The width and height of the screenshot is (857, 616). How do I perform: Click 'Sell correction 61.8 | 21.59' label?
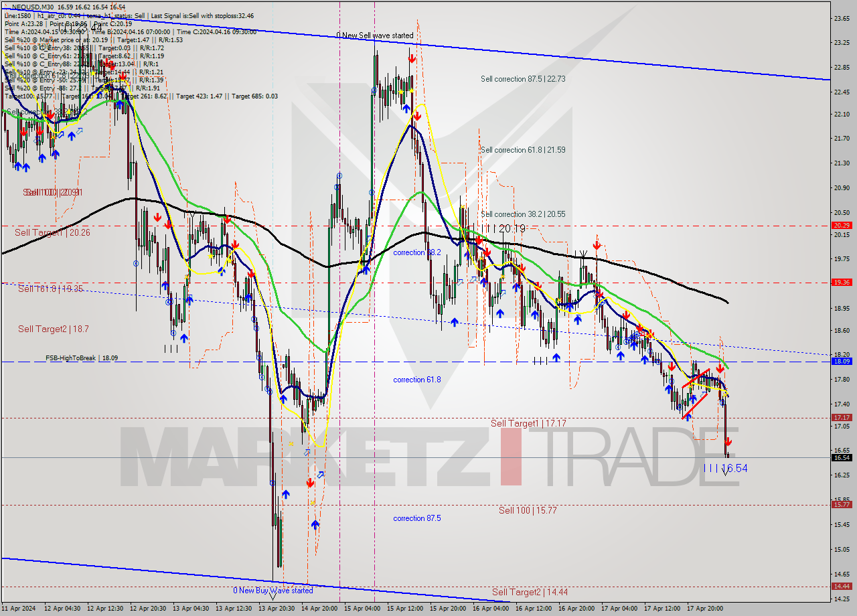click(523, 150)
